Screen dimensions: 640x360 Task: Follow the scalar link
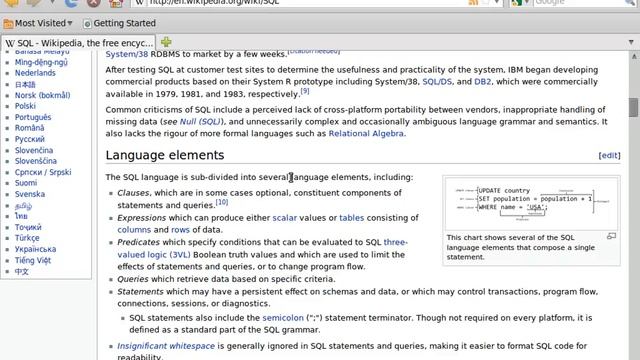tap(284, 218)
